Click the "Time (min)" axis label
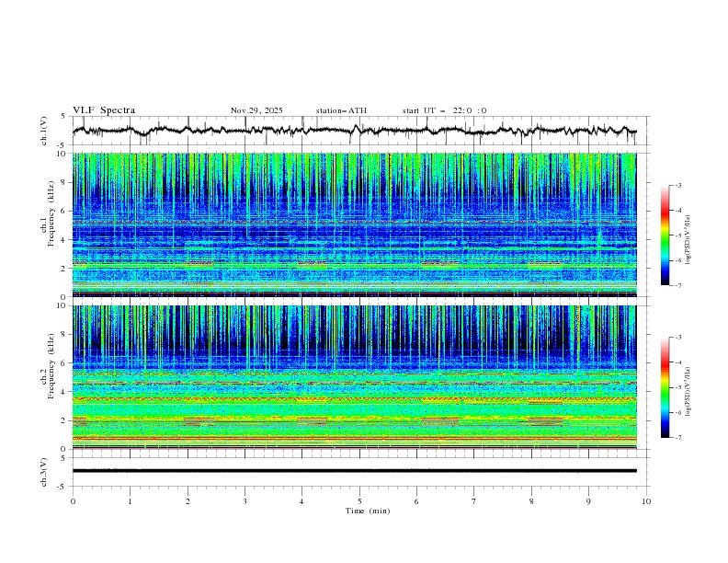The height and width of the screenshot is (563, 728). pyautogui.click(x=368, y=511)
